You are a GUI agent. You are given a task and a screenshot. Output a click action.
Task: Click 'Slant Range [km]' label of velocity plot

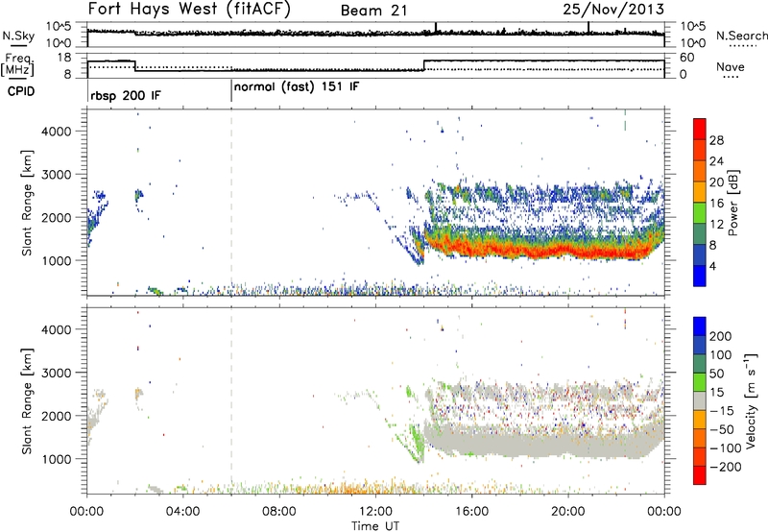pos(27,400)
